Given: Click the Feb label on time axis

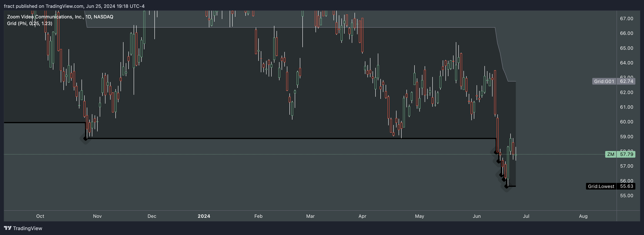Looking at the screenshot, I should pos(259,216).
